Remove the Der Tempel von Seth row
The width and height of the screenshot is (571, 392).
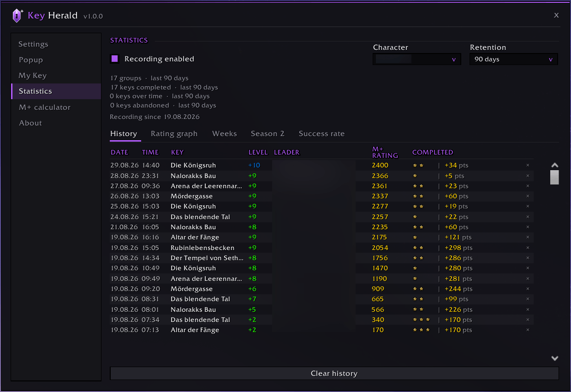(x=528, y=258)
